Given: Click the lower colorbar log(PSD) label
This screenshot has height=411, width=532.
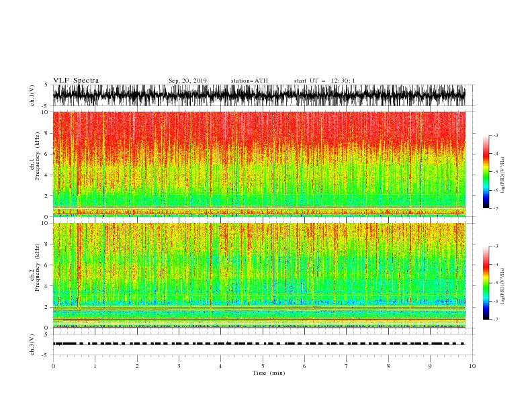Looking at the screenshot, I should 503,285.
